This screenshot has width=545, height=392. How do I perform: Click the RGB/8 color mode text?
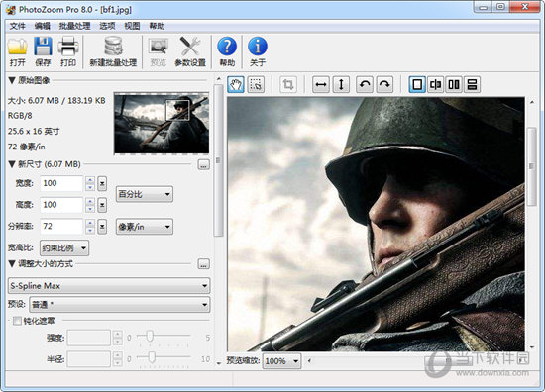(20, 116)
